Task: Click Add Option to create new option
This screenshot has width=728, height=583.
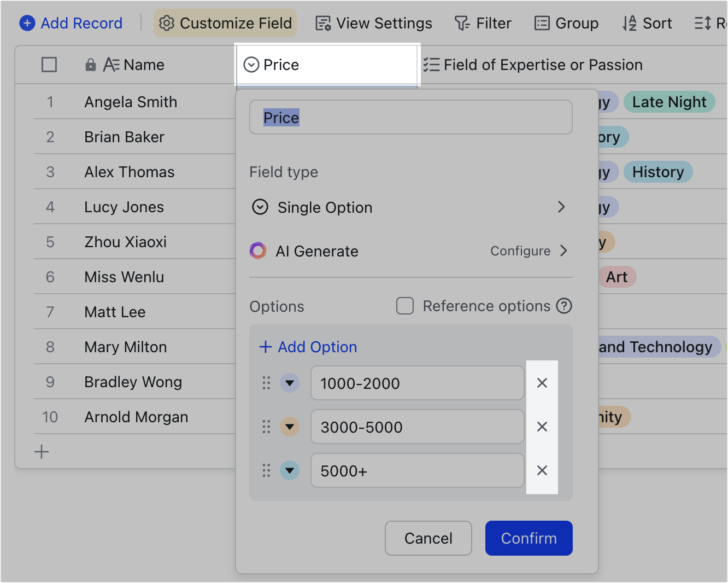Action: click(308, 347)
